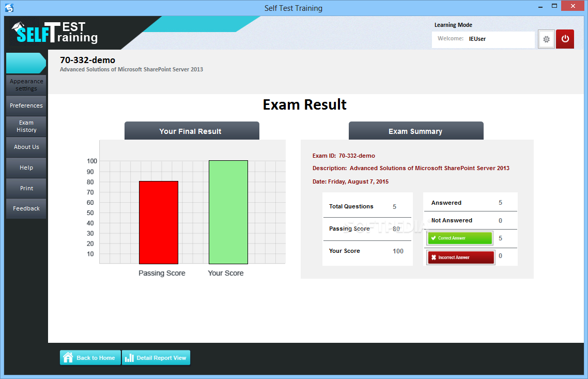The width and height of the screenshot is (588, 379).
Task: Open Feedback from sidebar
Action: pos(26,208)
